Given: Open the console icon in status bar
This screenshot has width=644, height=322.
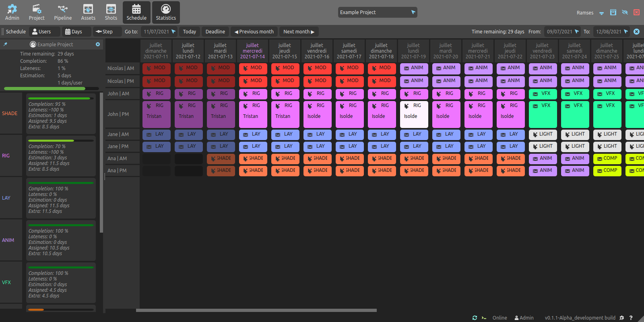Looking at the screenshot, I should point(484,318).
